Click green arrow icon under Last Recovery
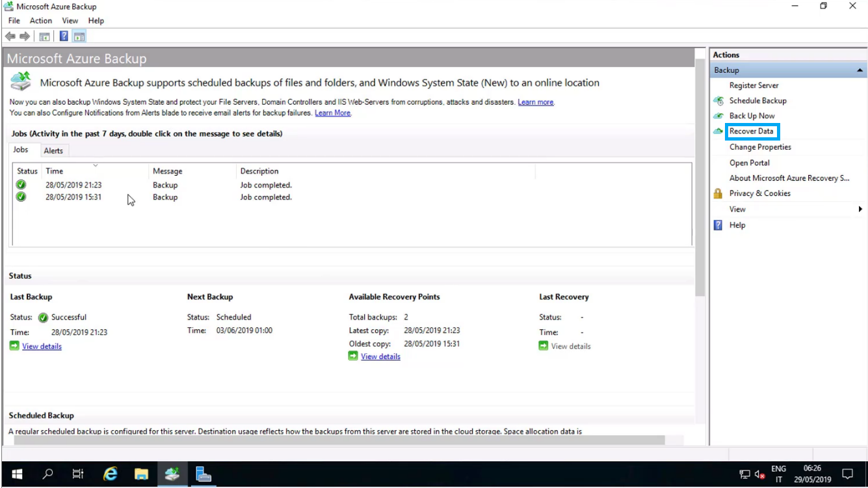868x488 pixels. click(544, 346)
